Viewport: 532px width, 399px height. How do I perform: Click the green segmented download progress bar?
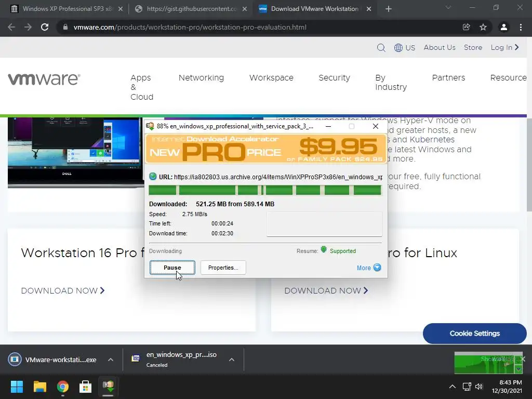click(x=265, y=190)
